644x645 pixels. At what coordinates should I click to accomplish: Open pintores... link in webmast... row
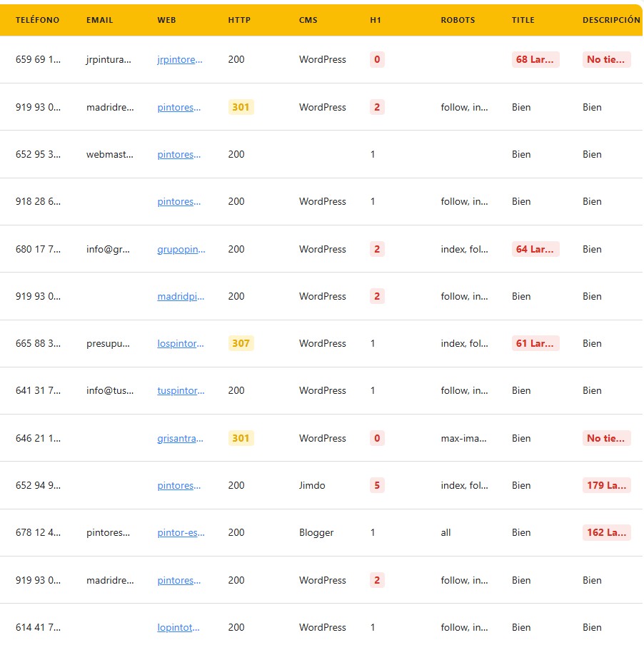[179, 155]
